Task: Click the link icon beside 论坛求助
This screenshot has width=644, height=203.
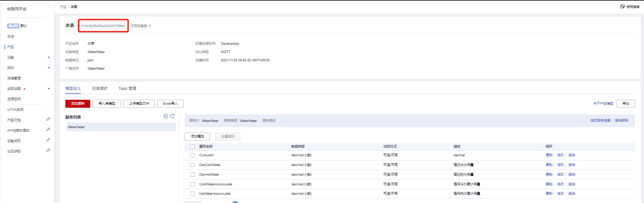Action: [48, 150]
